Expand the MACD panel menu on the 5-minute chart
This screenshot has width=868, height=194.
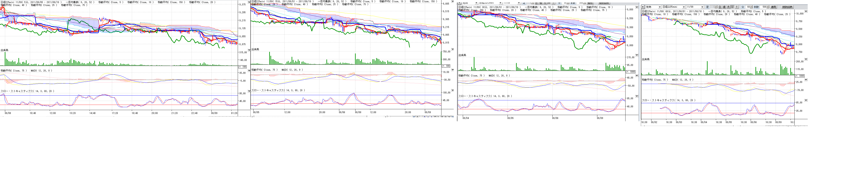[x=249, y=71]
